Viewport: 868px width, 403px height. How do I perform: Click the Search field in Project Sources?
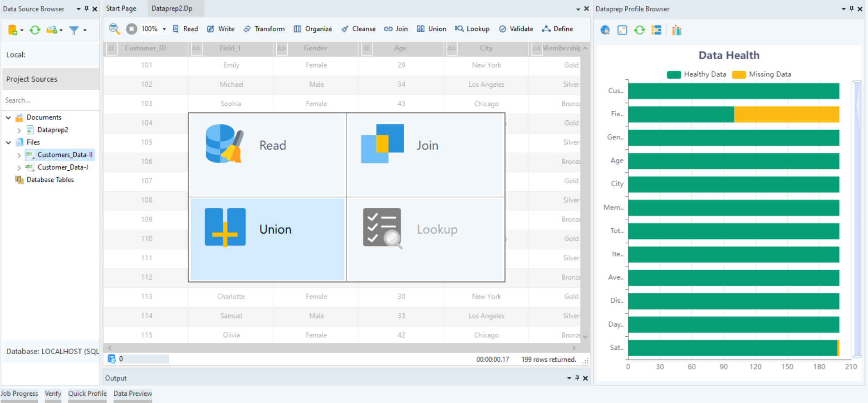point(50,100)
